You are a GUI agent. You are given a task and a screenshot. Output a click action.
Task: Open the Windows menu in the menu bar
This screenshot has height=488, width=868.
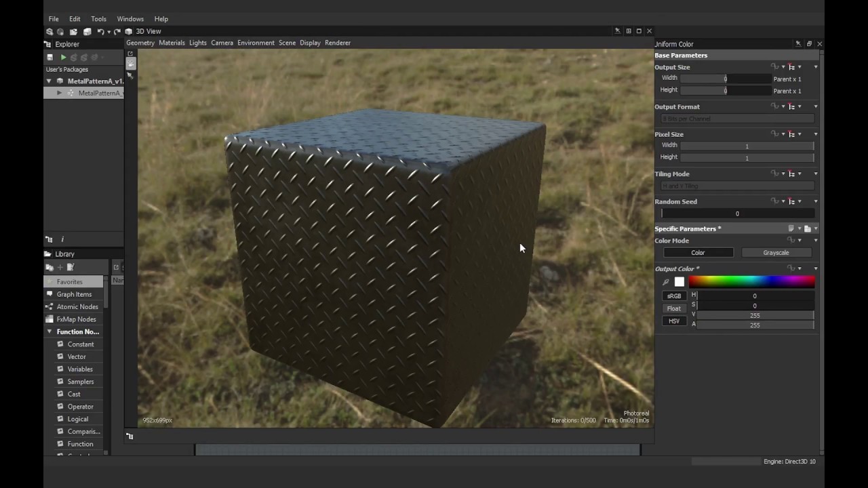click(130, 18)
